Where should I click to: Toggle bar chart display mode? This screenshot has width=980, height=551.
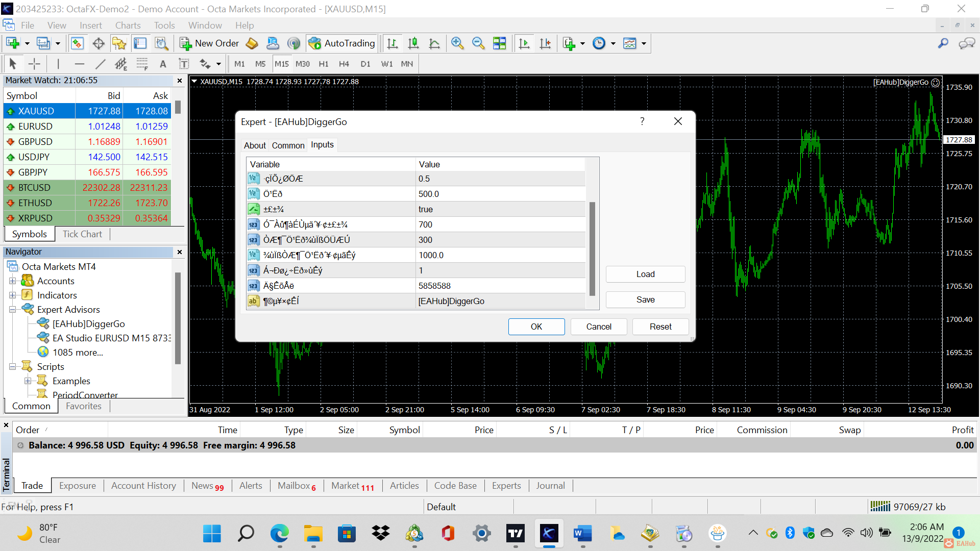(392, 43)
